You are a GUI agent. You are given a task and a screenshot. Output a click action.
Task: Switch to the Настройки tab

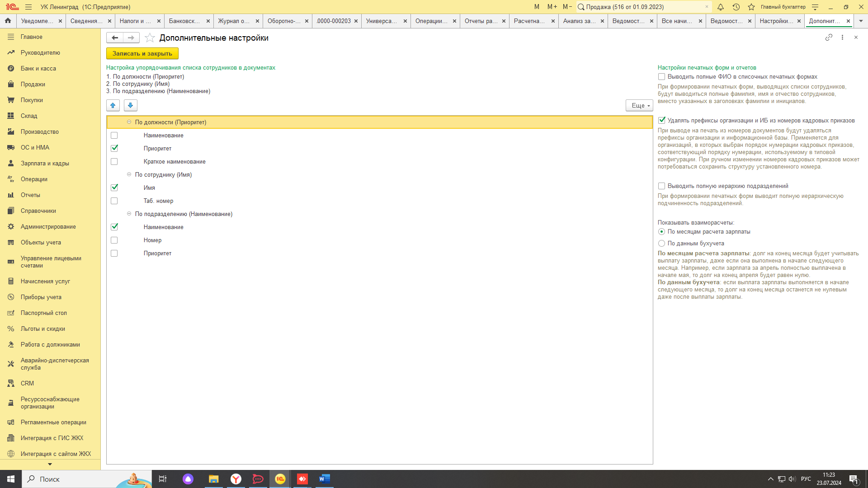(776, 21)
